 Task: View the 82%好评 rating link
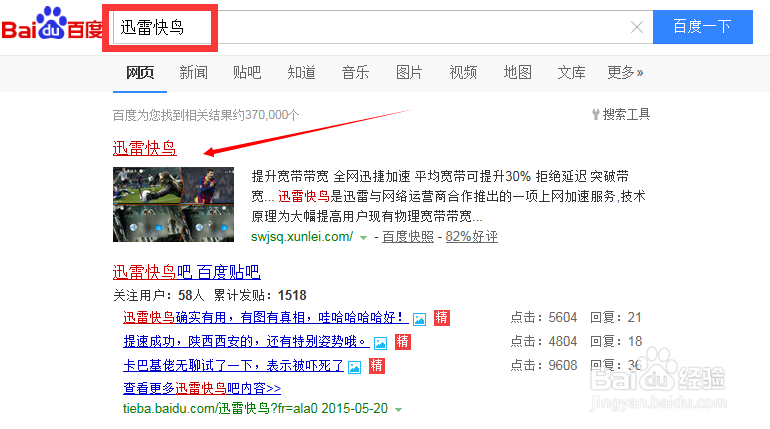click(x=471, y=237)
